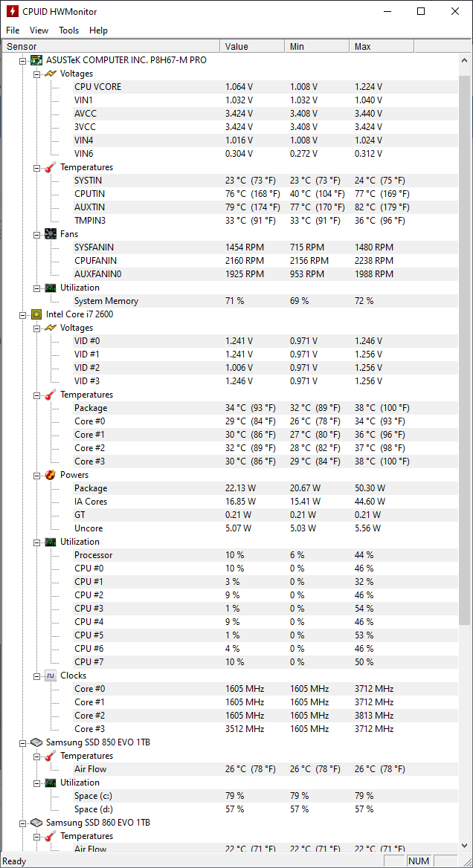473x868 pixels.
Task: Select the AVCC voltage row
Action: point(266,114)
